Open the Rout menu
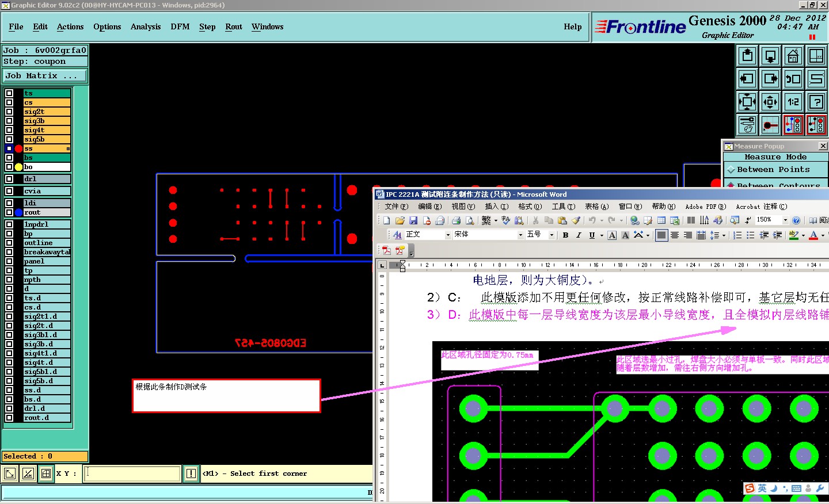The height and width of the screenshot is (504, 829). (234, 26)
